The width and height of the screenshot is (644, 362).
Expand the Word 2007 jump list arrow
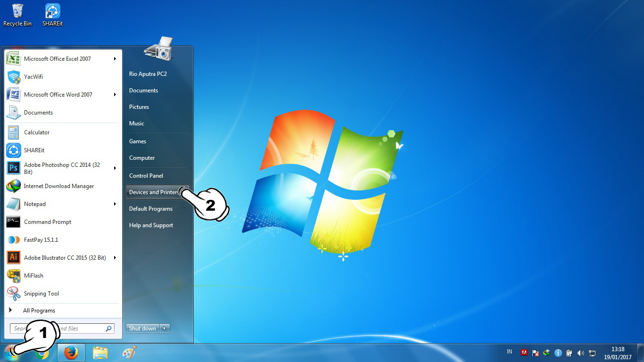(x=115, y=95)
